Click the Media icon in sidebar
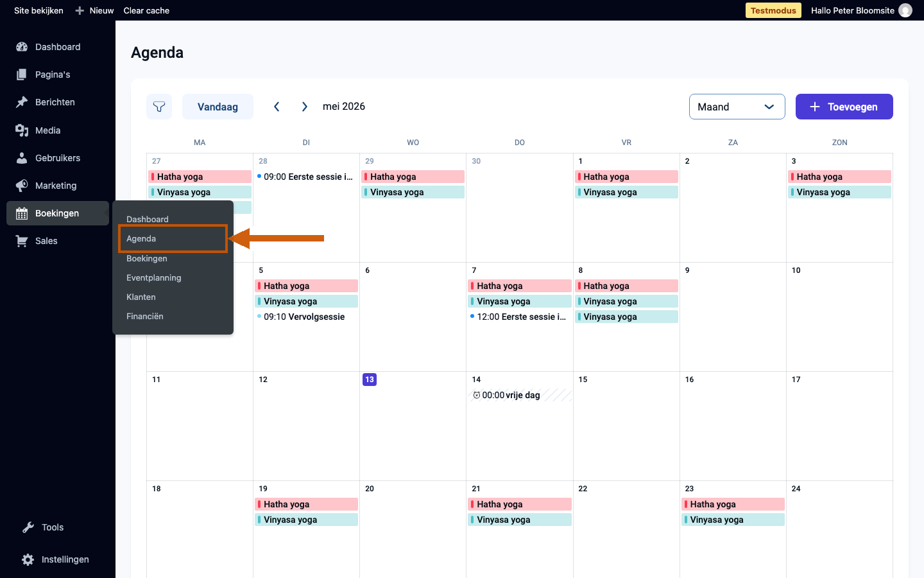 point(22,130)
